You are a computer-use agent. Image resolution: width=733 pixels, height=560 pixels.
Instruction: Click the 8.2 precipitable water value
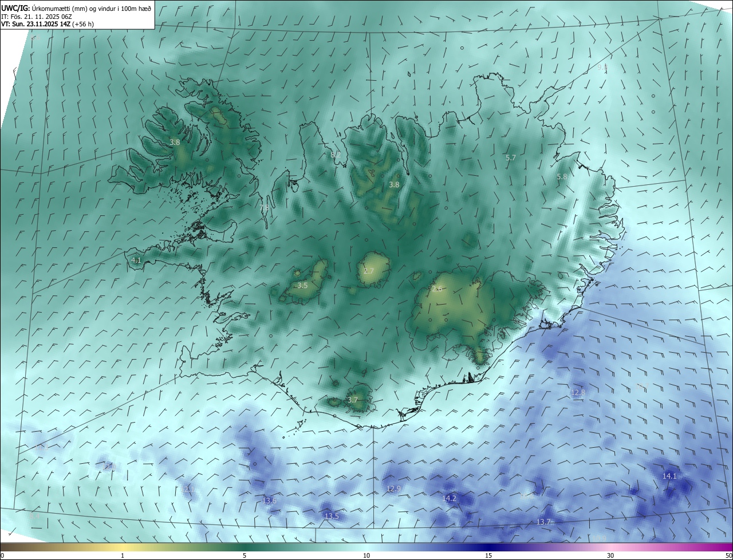click(336, 155)
